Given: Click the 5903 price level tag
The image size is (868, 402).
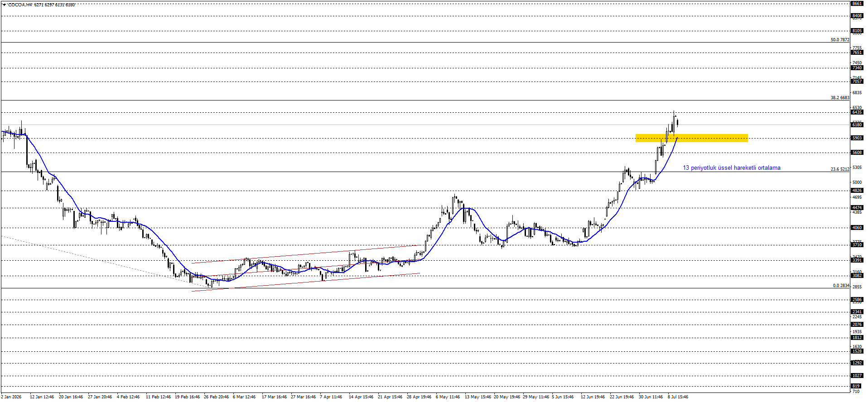Looking at the screenshot, I should [857, 138].
